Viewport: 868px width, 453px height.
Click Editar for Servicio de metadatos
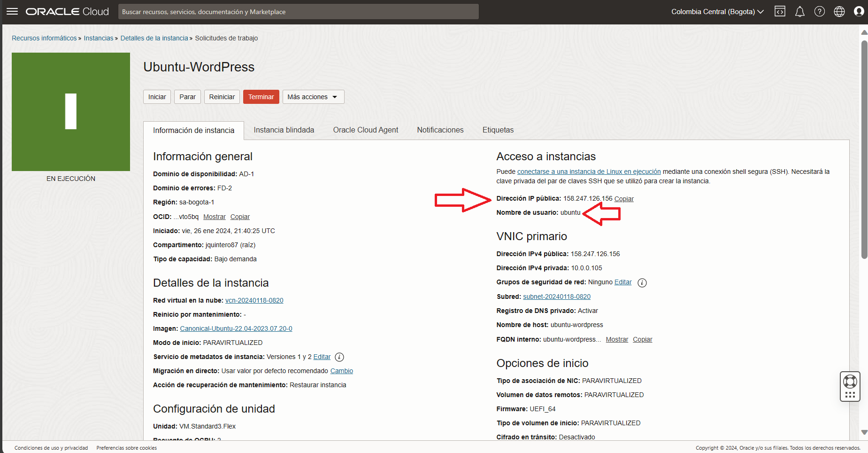pyautogui.click(x=322, y=357)
